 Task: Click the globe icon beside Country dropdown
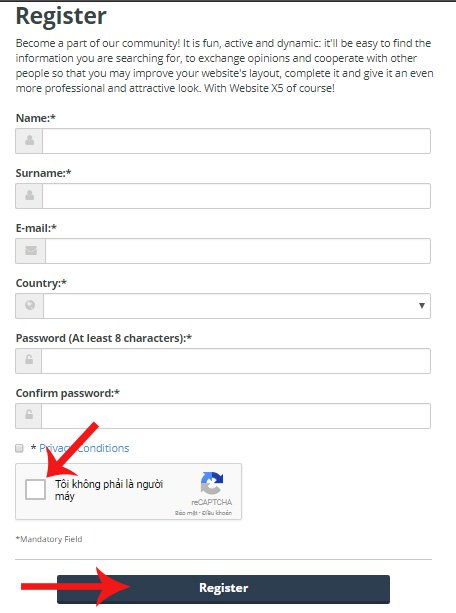point(30,305)
